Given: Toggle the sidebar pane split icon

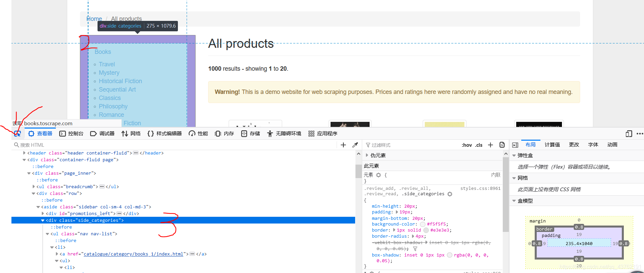Looking at the screenshot, I should pos(515,145).
